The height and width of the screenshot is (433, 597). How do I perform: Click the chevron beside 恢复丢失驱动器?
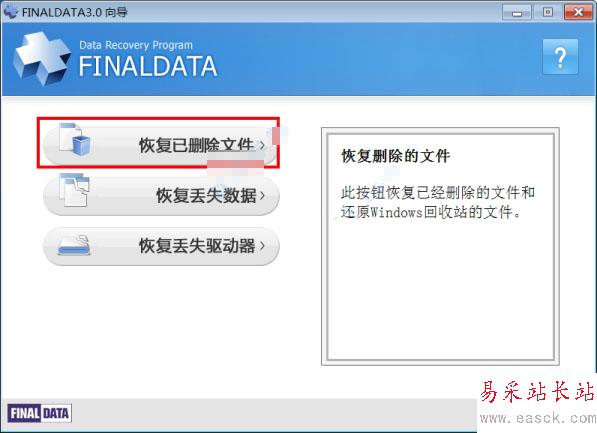262,246
